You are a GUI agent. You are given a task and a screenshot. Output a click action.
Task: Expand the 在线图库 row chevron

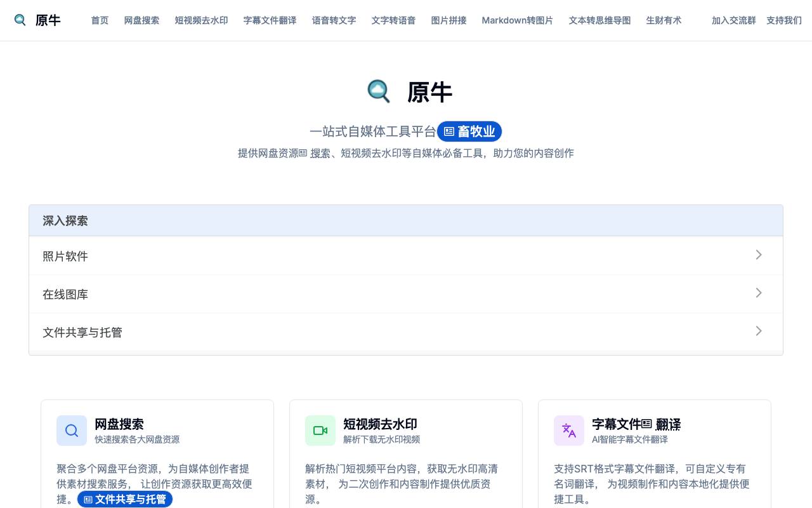coord(759,293)
